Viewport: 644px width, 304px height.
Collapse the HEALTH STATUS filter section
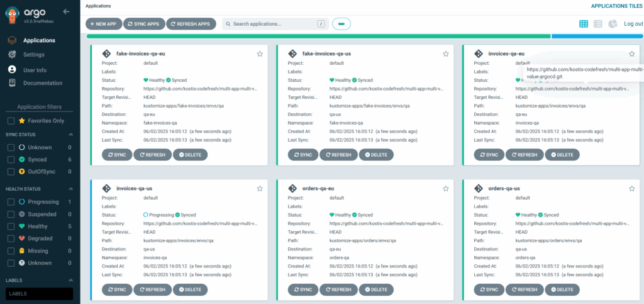pos(70,189)
